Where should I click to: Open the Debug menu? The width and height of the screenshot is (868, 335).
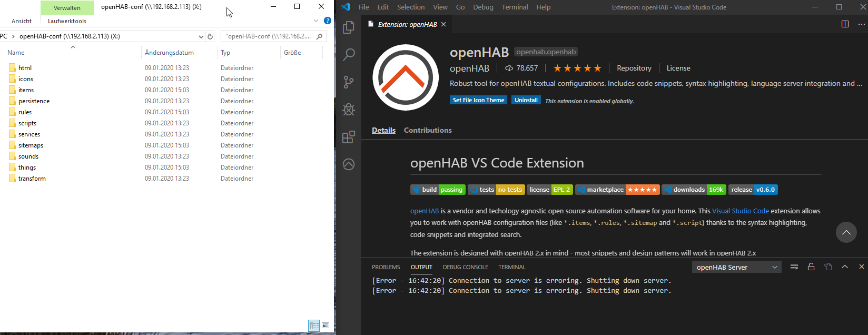483,7
